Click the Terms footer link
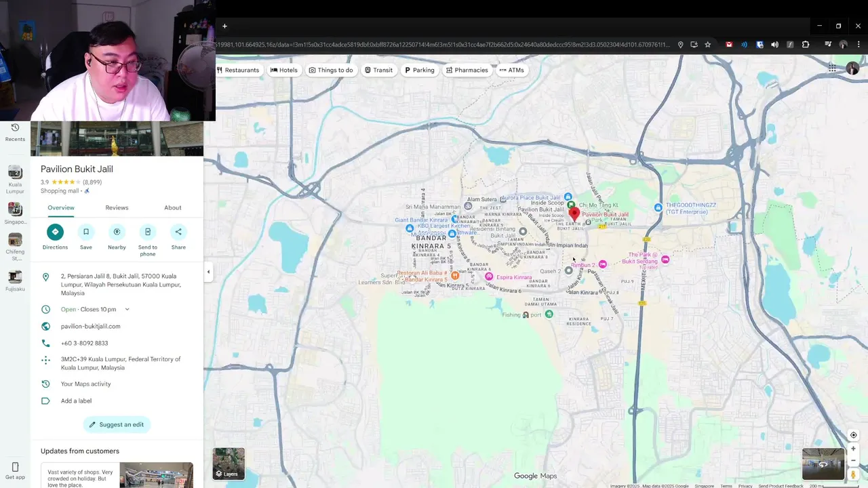Image resolution: width=868 pixels, height=488 pixels. tap(726, 486)
